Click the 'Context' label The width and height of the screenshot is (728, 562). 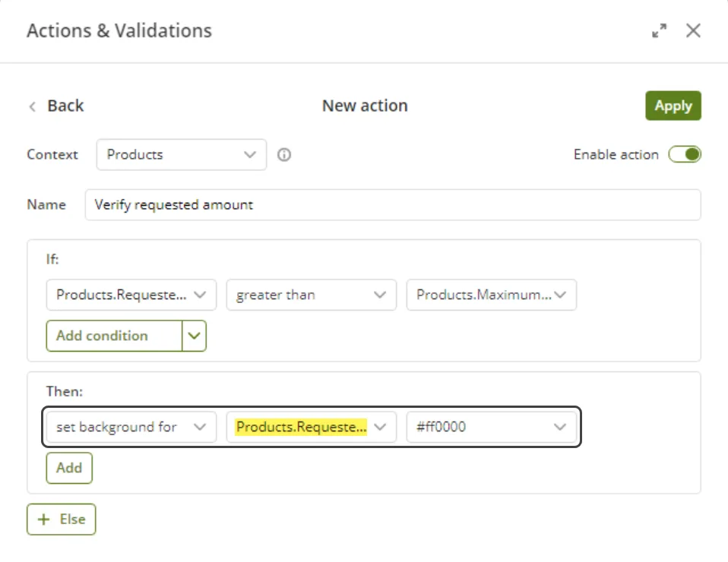[x=52, y=154]
